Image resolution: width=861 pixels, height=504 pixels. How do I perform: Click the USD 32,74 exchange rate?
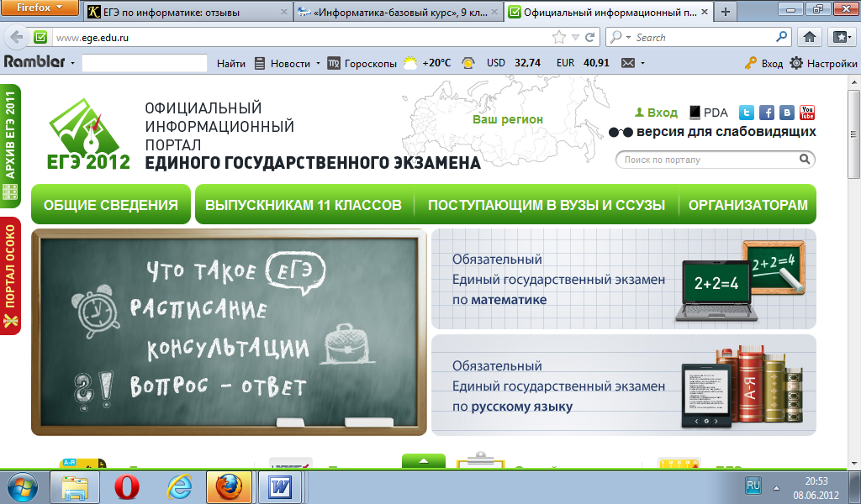tap(513, 63)
